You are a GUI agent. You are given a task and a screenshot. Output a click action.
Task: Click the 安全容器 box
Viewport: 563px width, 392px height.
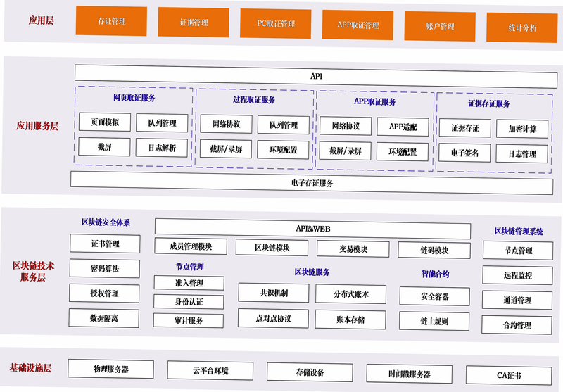434,296
